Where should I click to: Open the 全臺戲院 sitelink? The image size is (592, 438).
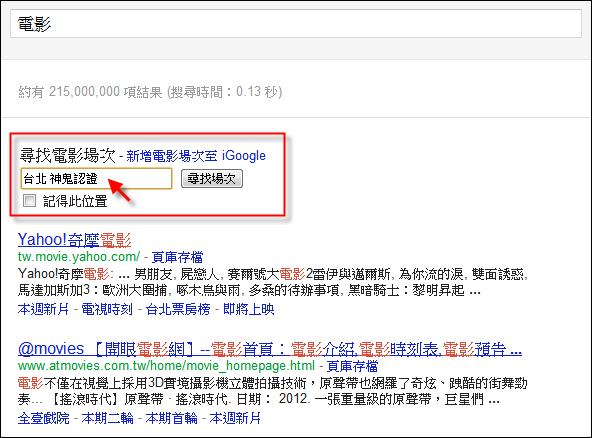pyautogui.click(x=44, y=418)
